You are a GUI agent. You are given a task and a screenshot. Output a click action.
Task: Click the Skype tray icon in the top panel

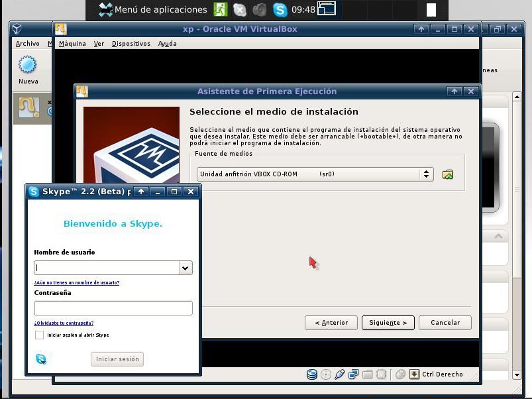click(x=280, y=9)
